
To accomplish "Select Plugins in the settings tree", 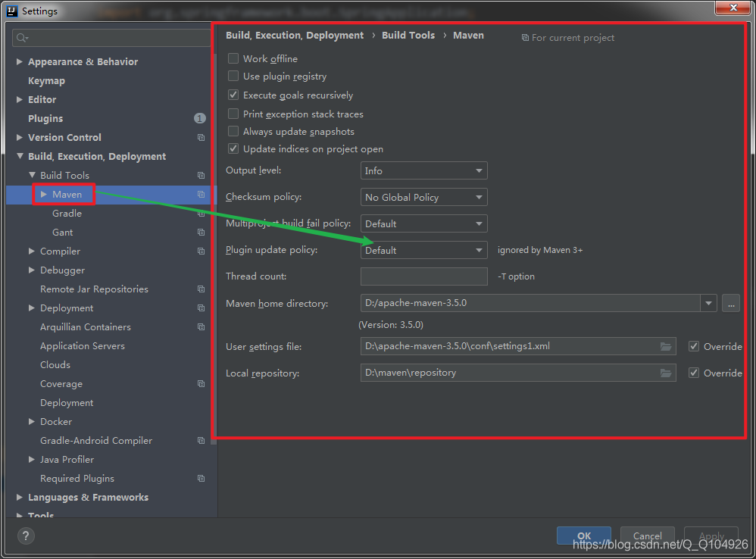I will coord(45,119).
